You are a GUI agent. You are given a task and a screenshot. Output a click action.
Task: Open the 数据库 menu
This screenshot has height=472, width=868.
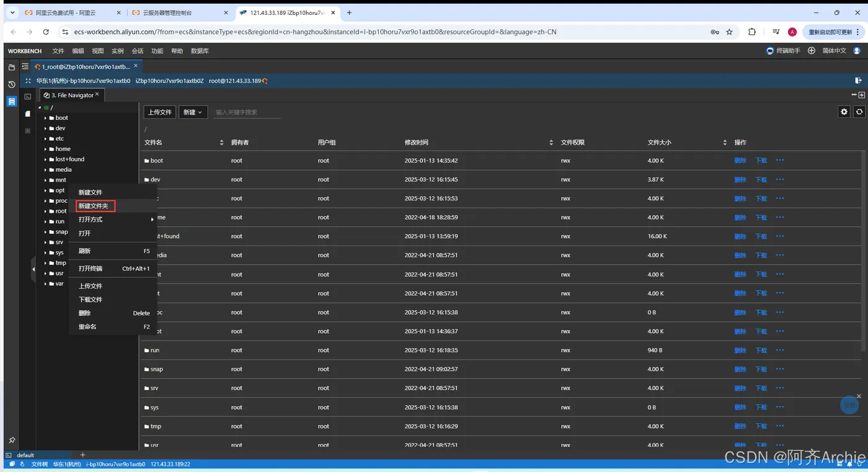[x=200, y=51]
